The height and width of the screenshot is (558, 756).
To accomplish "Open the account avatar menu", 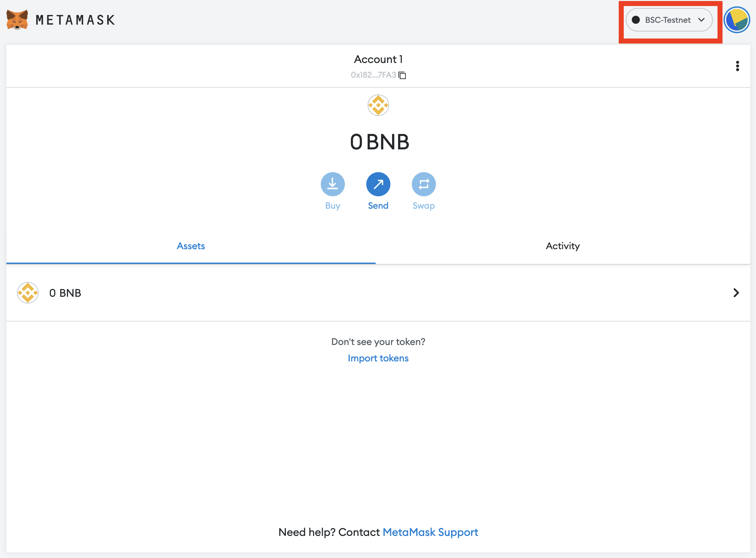I will (x=737, y=20).
